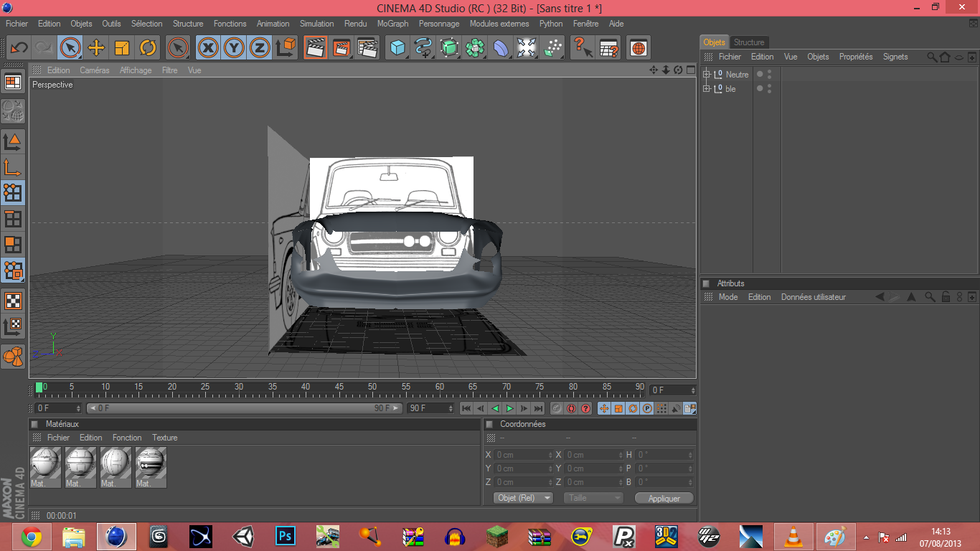The image size is (980, 551).
Task: Activate the Rotate tool in the top toolbar
Action: (x=148, y=48)
